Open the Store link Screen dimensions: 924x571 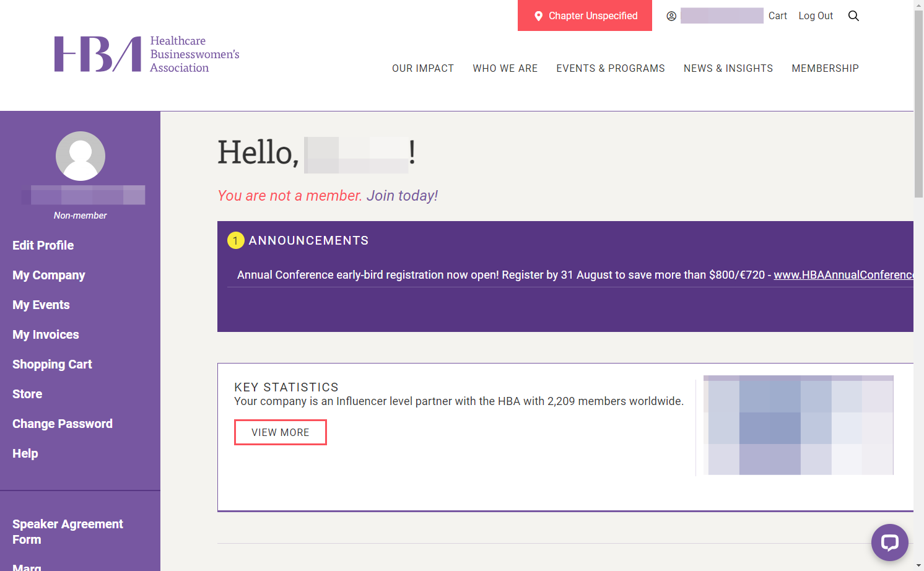click(27, 394)
